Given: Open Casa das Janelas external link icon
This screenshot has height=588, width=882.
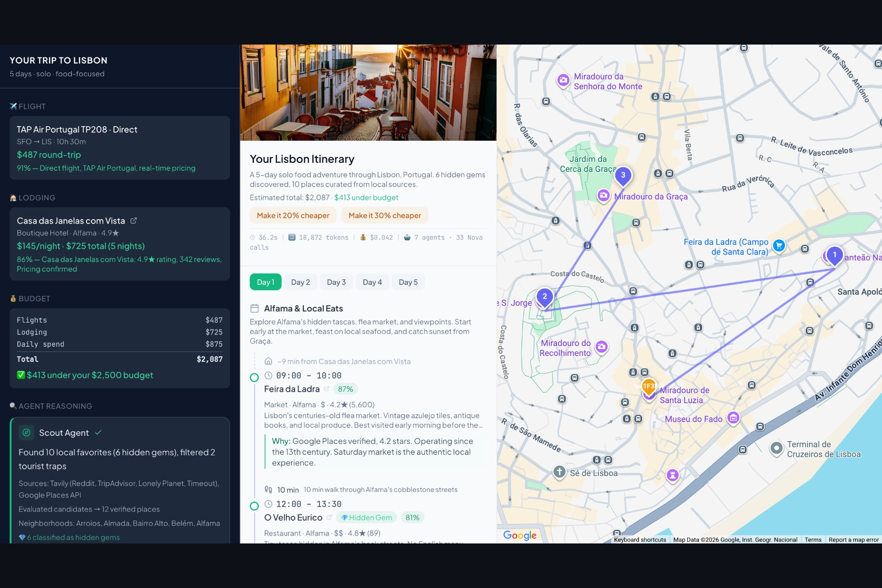Looking at the screenshot, I should [x=134, y=221].
